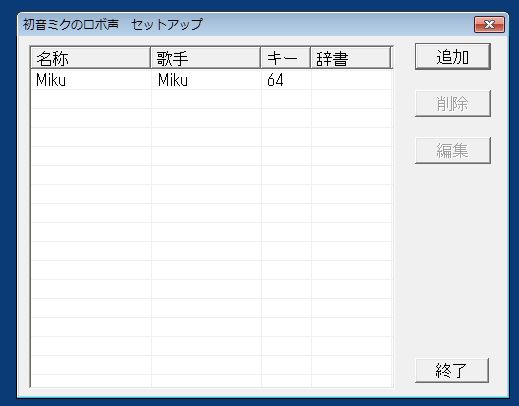Click the 辞書 column header

click(x=350, y=58)
